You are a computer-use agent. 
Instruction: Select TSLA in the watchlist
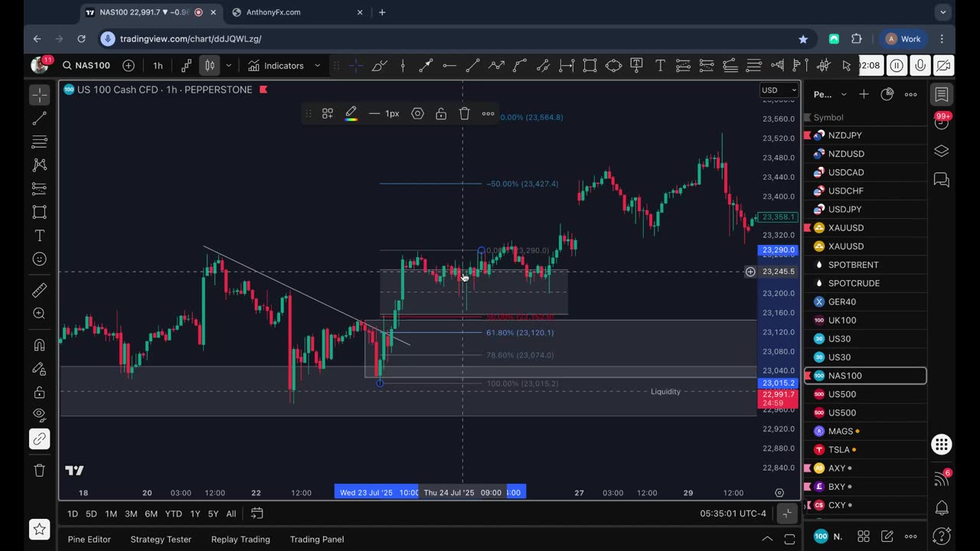coord(865,450)
